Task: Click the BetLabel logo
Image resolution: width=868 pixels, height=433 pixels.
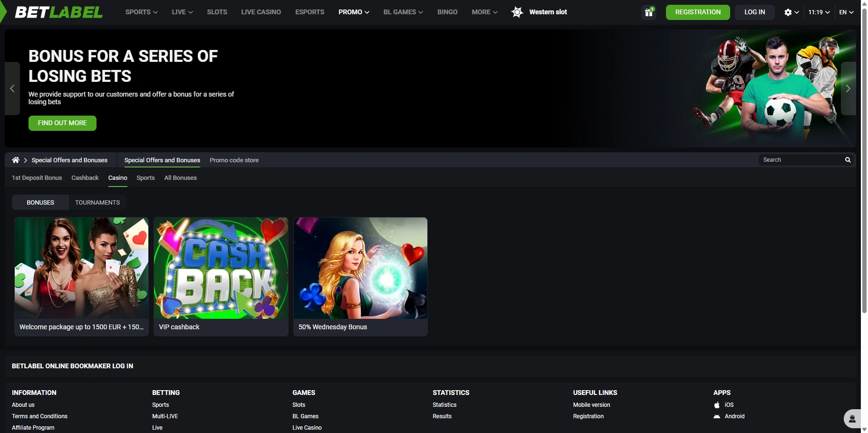Action: point(58,12)
